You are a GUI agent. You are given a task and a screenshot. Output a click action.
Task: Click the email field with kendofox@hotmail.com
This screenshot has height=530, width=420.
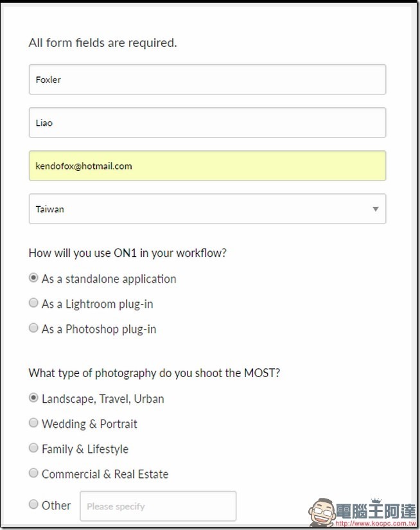pos(207,166)
